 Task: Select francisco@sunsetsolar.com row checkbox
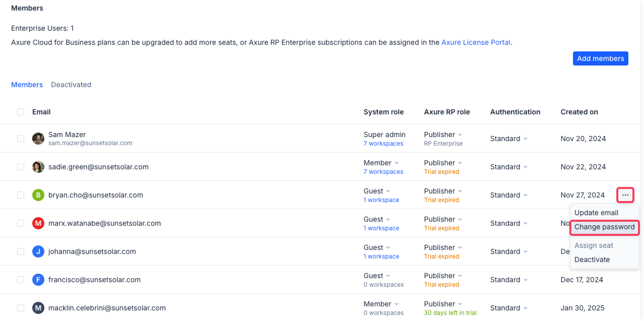point(21,280)
